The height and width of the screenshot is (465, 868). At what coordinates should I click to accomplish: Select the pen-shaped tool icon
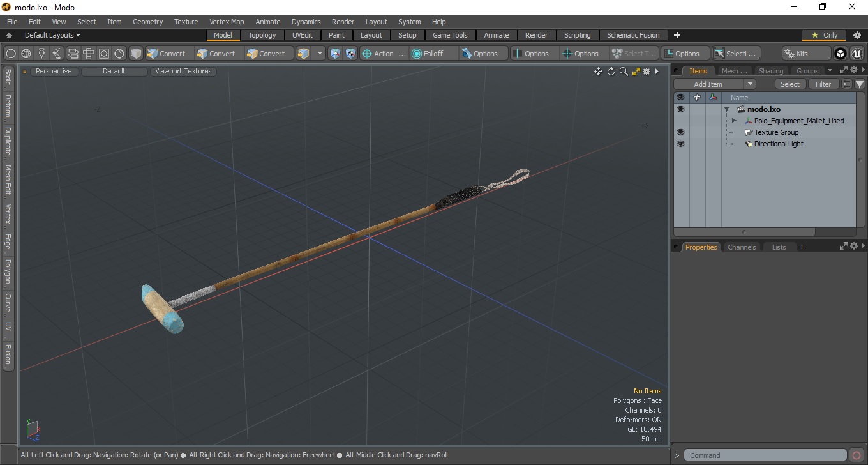[x=41, y=54]
